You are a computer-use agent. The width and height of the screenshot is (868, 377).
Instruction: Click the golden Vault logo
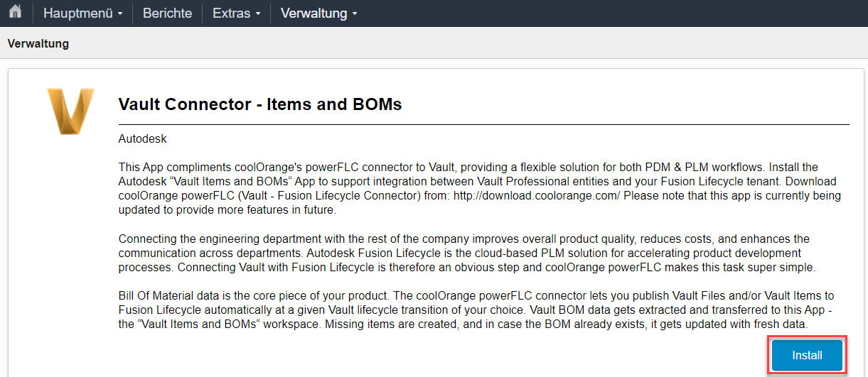tap(70, 111)
